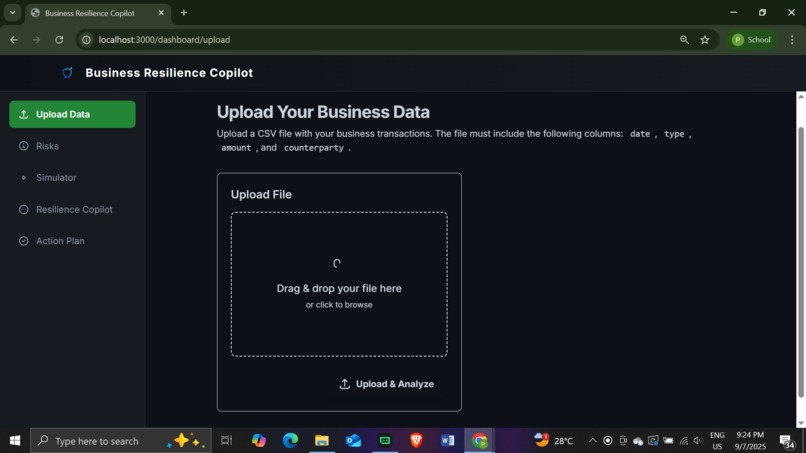The height and width of the screenshot is (453, 806).
Task: Open the zoom magnifier in address bar
Action: click(684, 40)
